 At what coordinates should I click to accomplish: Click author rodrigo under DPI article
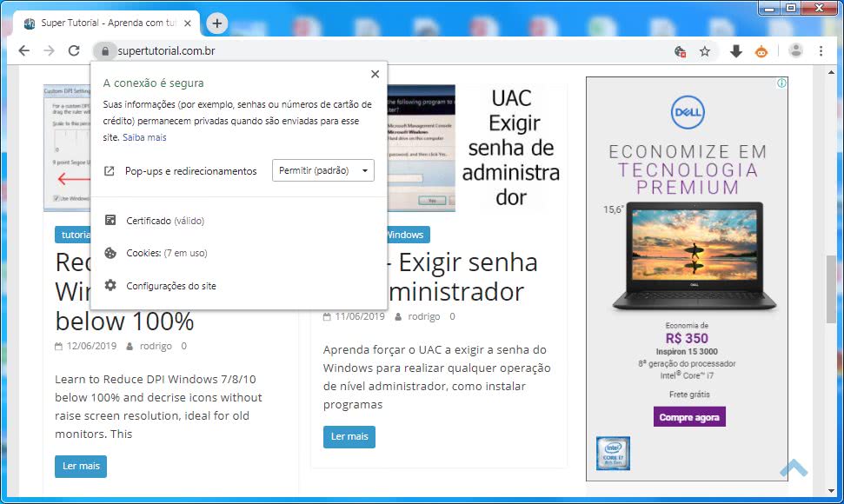pos(156,346)
